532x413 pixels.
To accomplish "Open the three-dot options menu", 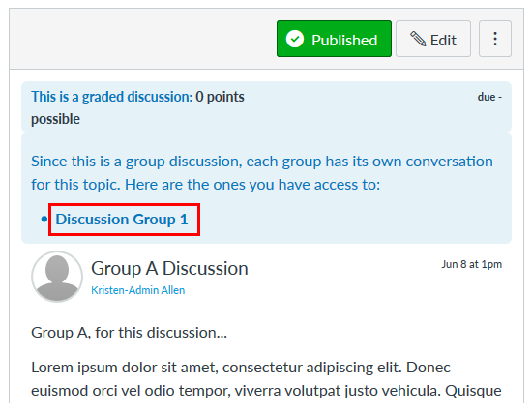I will tap(495, 39).
